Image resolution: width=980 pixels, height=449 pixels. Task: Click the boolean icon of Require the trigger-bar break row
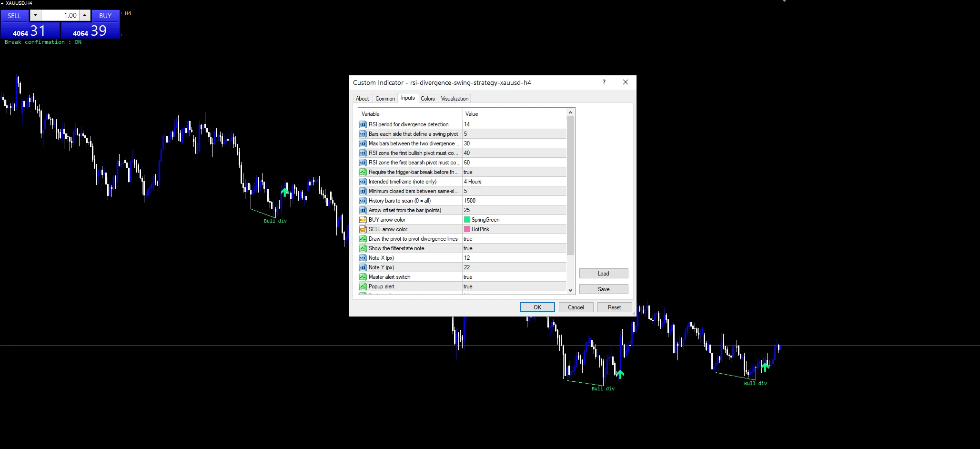(x=363, y=172)
